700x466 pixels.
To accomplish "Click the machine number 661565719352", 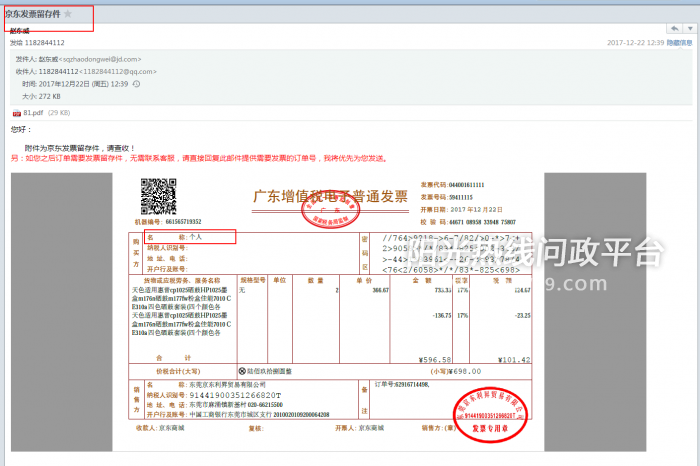I will (x=183, y=222).
